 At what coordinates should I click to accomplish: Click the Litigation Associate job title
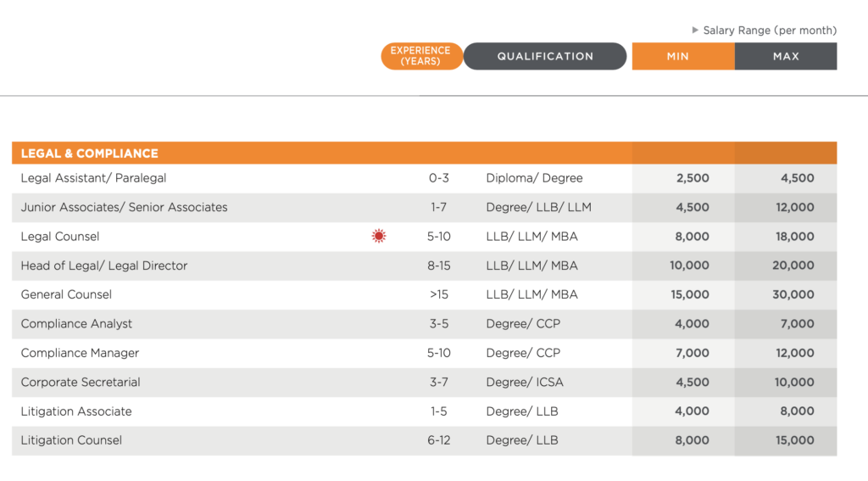pos(76,411)
